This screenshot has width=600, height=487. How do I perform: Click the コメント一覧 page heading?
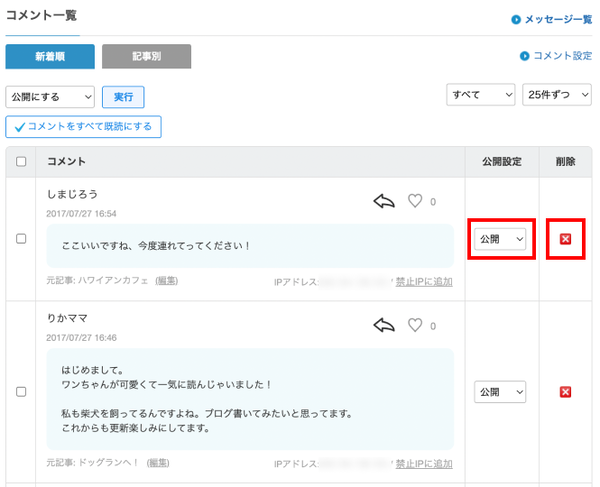pos(41,15)
